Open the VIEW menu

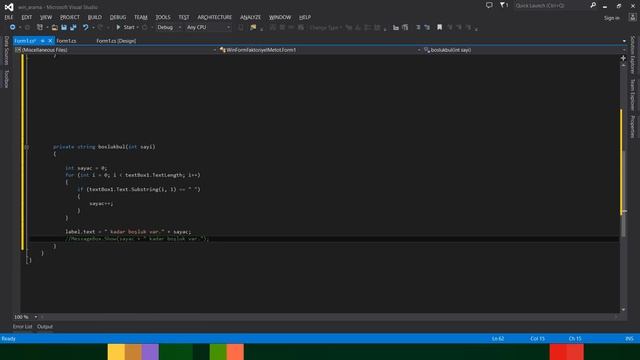[46, 17]
